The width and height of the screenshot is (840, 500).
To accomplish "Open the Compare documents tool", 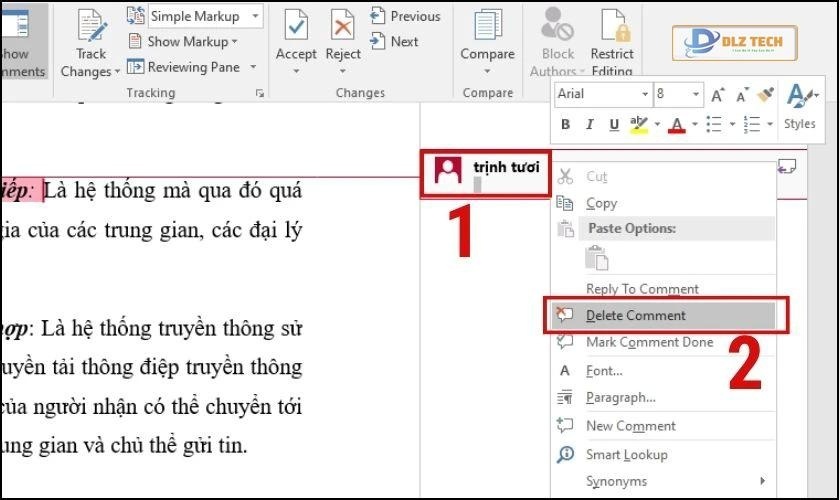I will (487, 30).
